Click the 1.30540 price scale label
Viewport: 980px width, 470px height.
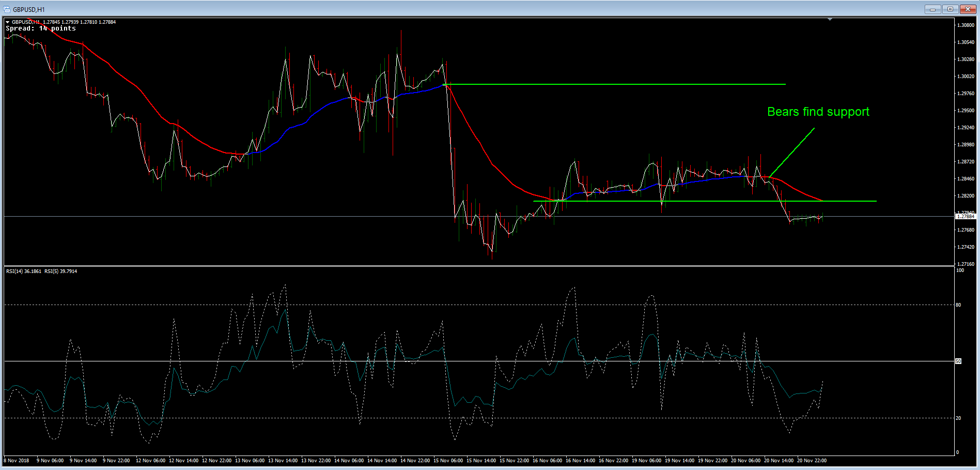click(966, 42)
